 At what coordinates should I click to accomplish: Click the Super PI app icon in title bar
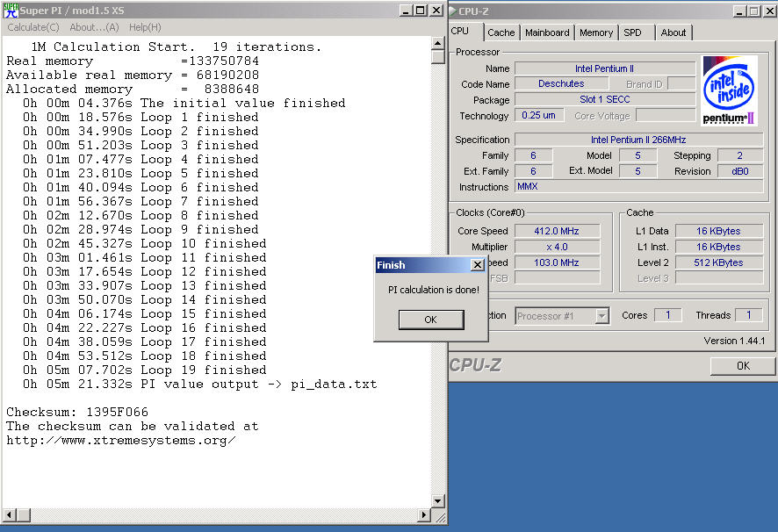11,10
